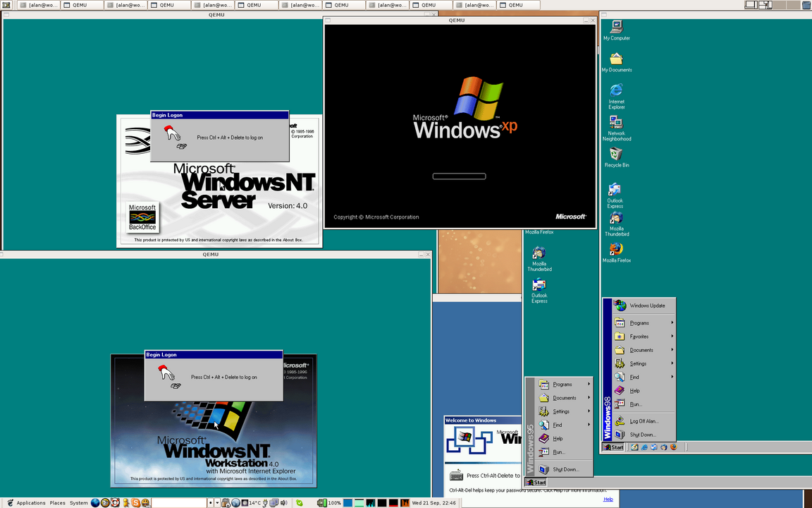Open My Computer on Windows 98 desktop

(x=616, y=30)
